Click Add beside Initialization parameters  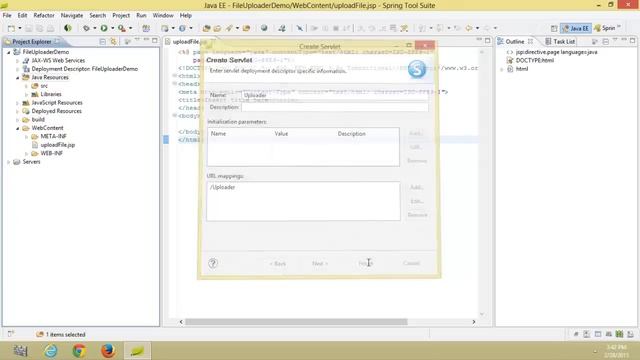[416, 133]
